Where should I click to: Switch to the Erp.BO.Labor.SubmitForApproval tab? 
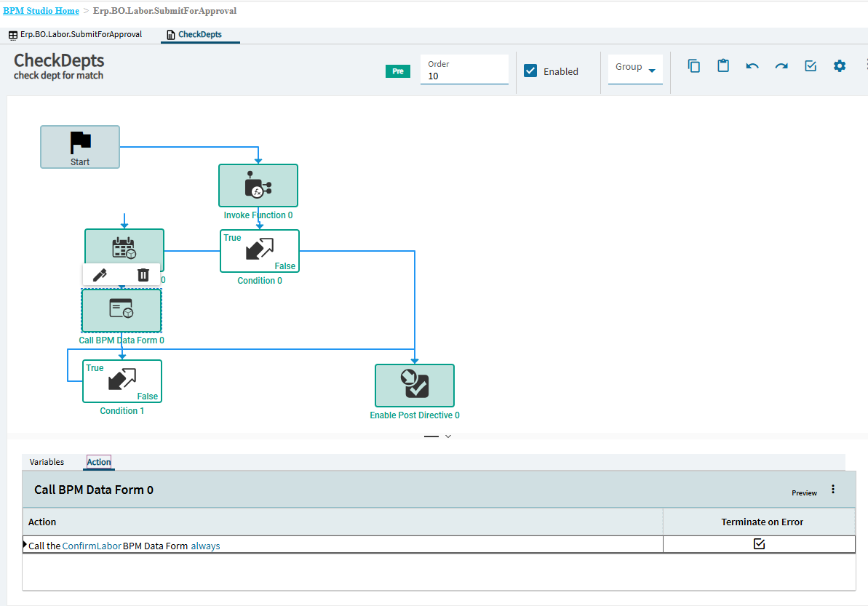tap(75, 34)
